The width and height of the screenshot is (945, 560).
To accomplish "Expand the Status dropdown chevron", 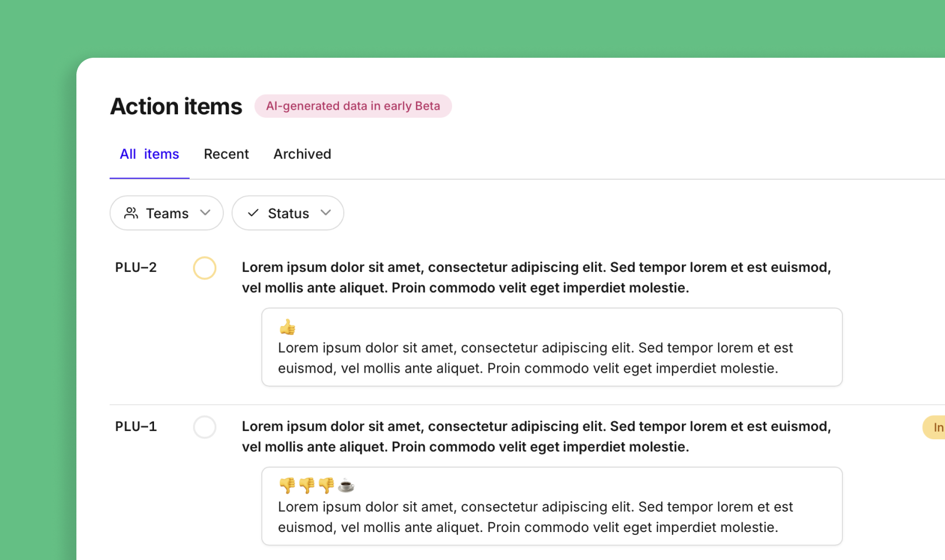I will point(325,212).
